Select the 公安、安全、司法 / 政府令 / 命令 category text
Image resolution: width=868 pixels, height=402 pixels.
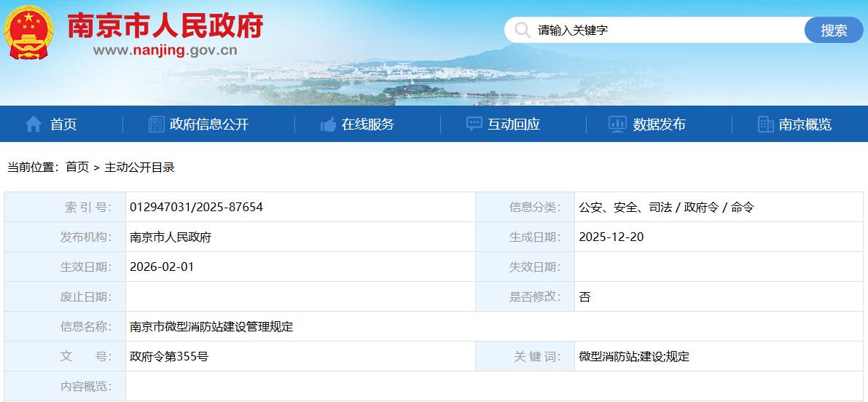pos(667,207)
